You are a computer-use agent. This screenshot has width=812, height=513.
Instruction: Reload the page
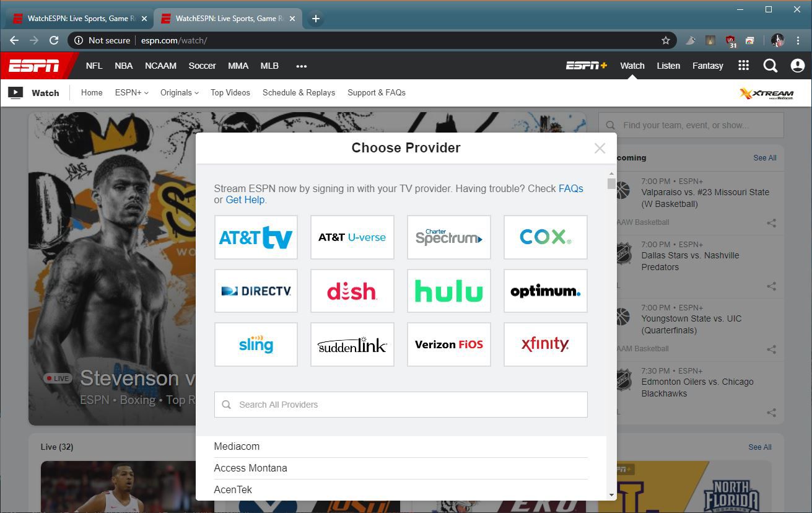[54, 40]
